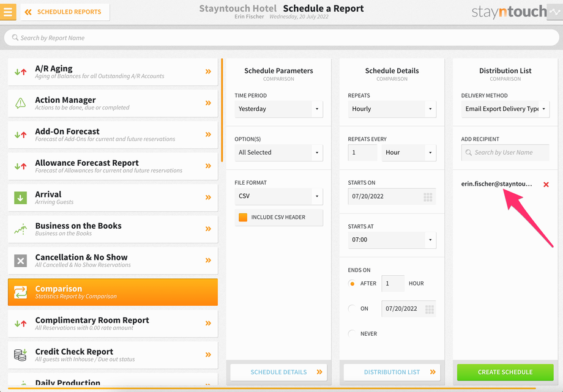Select the Arrival report title
The width and height of the screenshot is (563, 392).
(48, 194)
